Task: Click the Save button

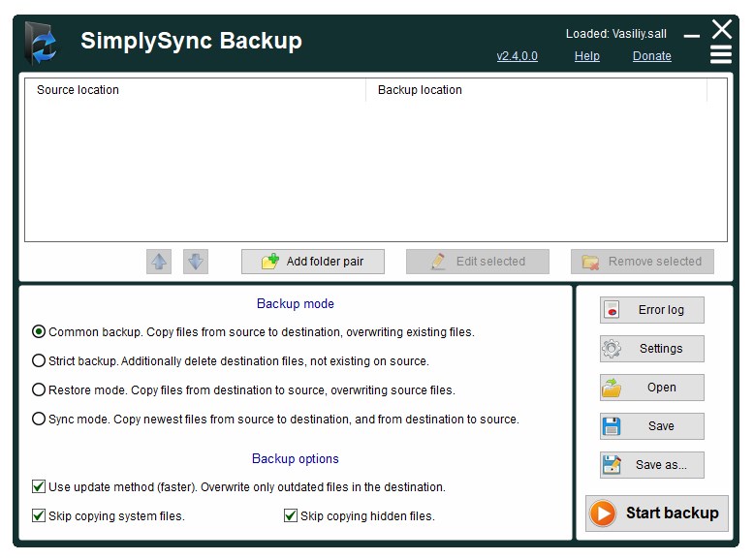Action: click(x=652, y=426)
